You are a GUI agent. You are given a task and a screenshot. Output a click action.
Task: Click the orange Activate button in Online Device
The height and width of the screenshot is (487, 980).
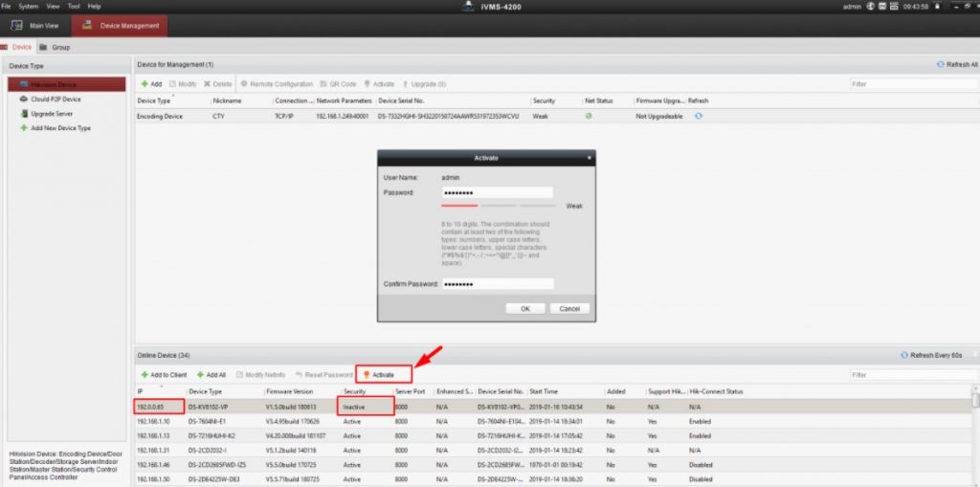point(384,374)
